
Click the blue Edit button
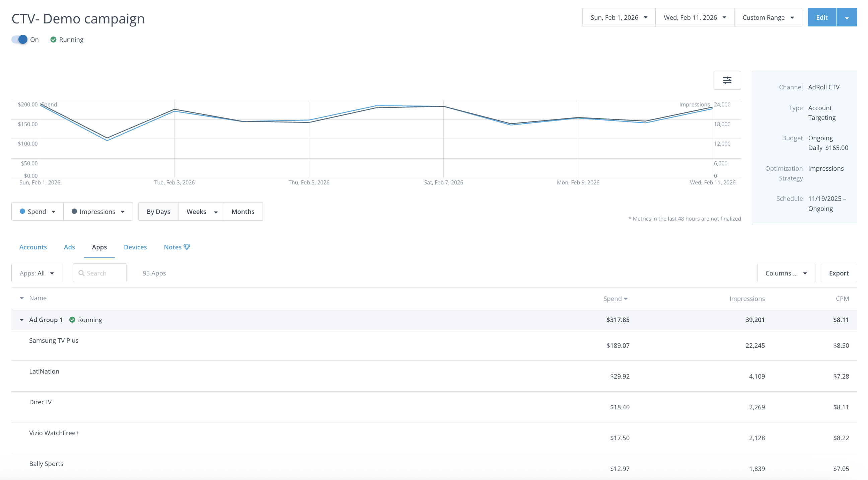[821, 17]
